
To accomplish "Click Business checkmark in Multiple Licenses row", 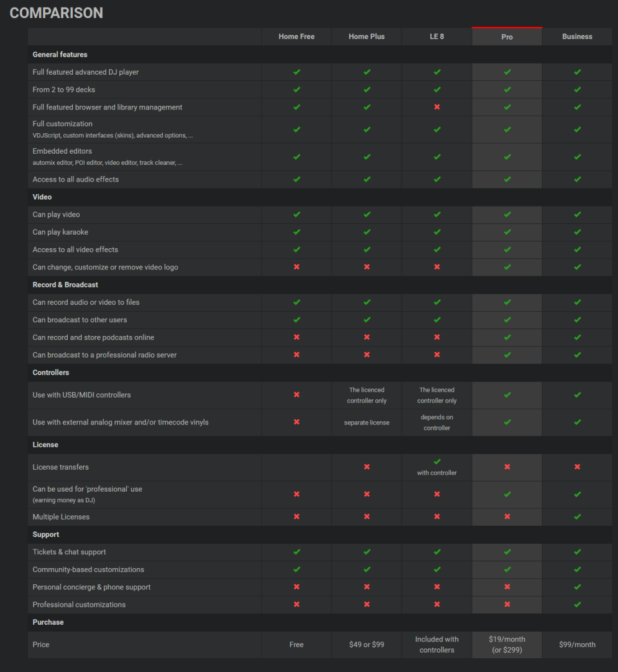I will [578, 517].
